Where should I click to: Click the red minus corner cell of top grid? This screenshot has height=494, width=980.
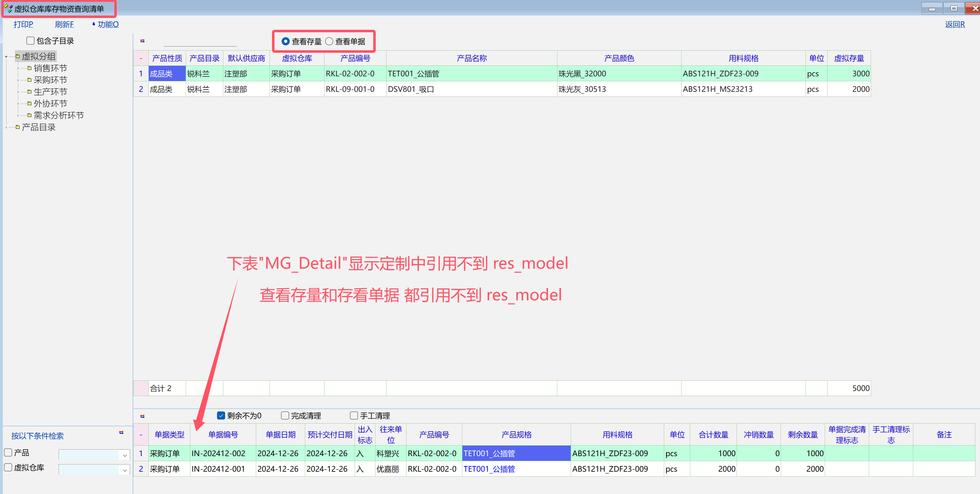tap(141, 58)
